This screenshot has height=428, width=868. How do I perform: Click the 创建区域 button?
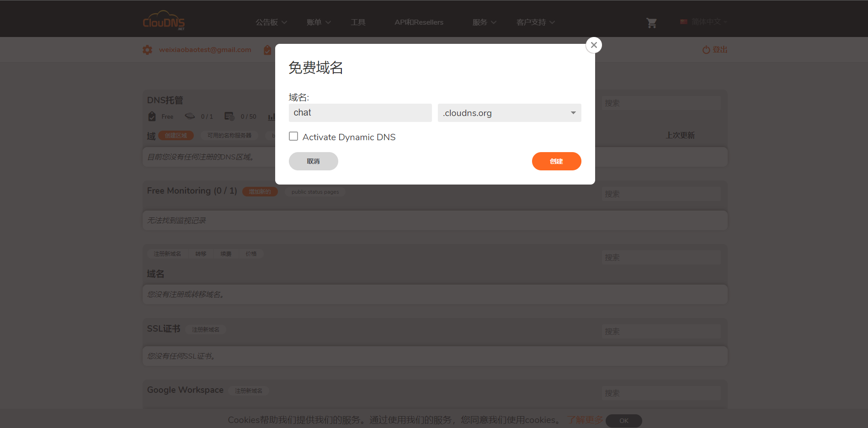[x=176, y=136]
